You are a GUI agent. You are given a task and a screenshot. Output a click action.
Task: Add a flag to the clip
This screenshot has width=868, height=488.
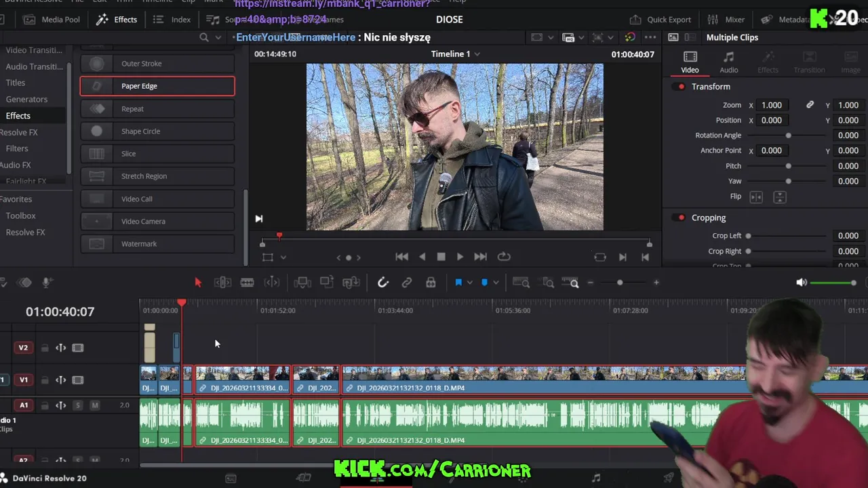click(x=458, y=283)
